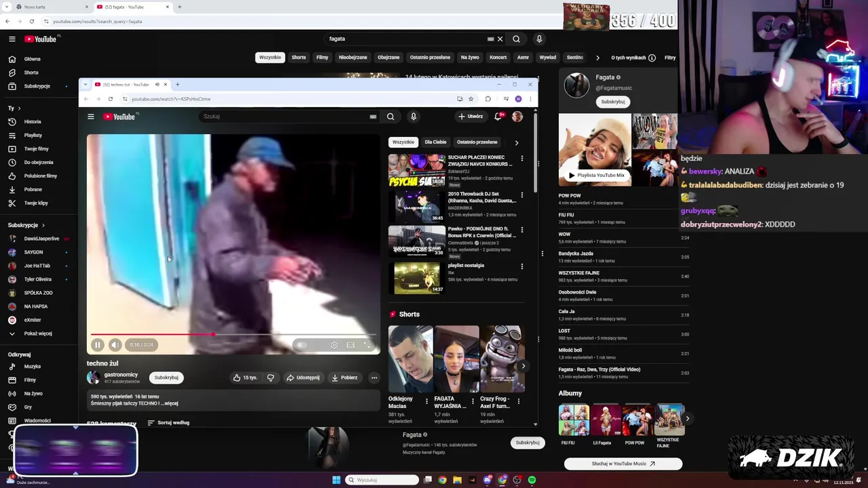Toggle autoplay switch in video player

pos(302,345)
